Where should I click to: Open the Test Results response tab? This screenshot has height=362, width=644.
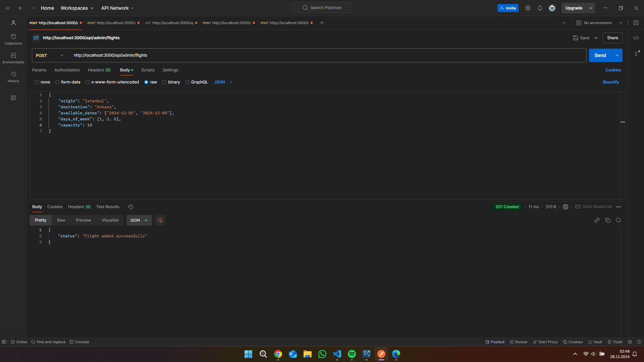pos(108,207)
